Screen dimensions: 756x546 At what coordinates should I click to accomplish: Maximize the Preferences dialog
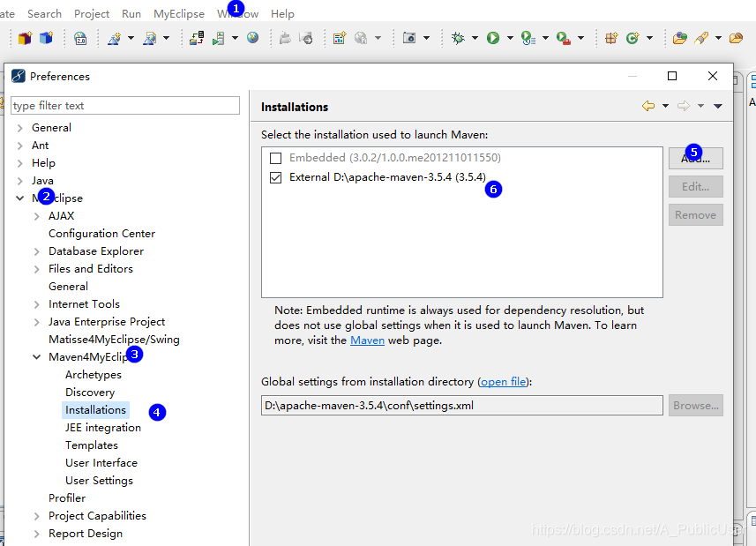coord(672,76)
